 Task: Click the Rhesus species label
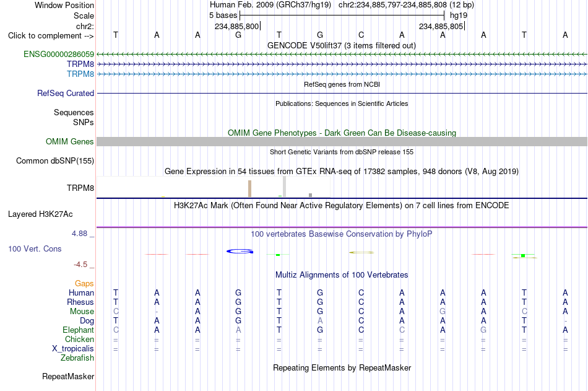[x=80, y=302]
